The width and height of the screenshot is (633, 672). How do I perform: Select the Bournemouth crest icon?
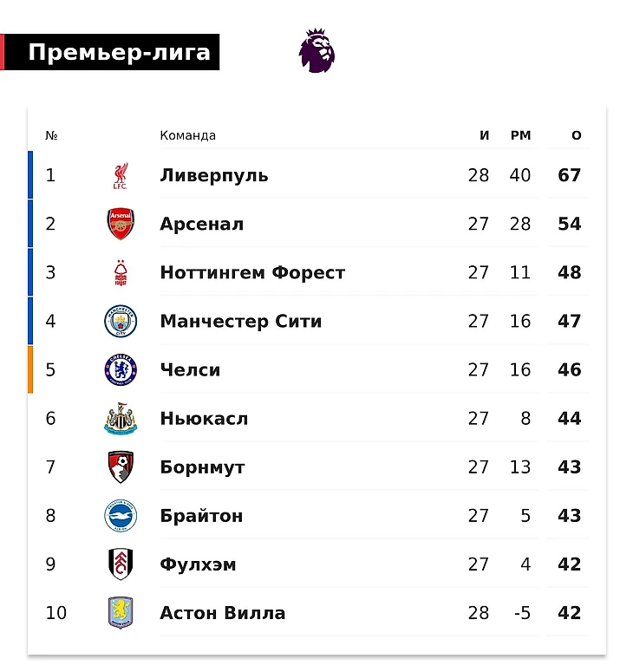point(121,467)
